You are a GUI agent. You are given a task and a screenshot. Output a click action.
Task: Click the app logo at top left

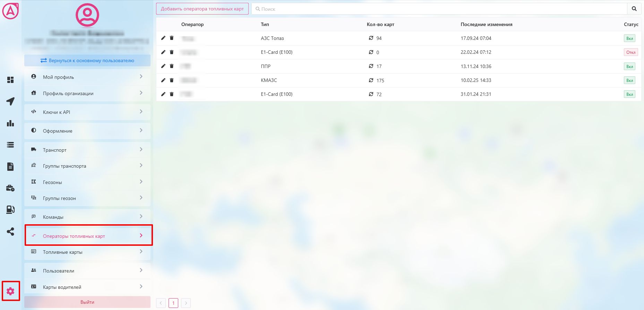[10, 10]
